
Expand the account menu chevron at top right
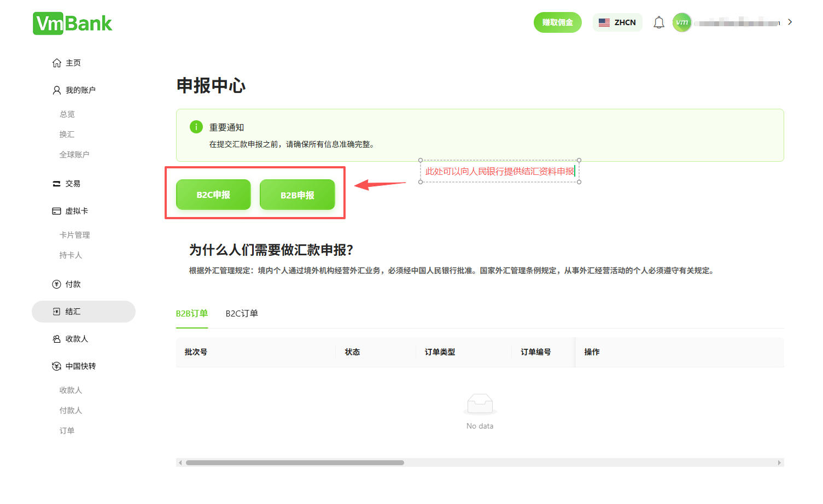coord(790,22)
